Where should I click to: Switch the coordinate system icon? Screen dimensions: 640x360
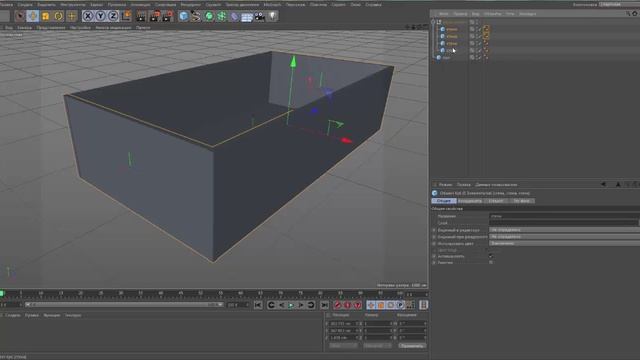point(127,16)
